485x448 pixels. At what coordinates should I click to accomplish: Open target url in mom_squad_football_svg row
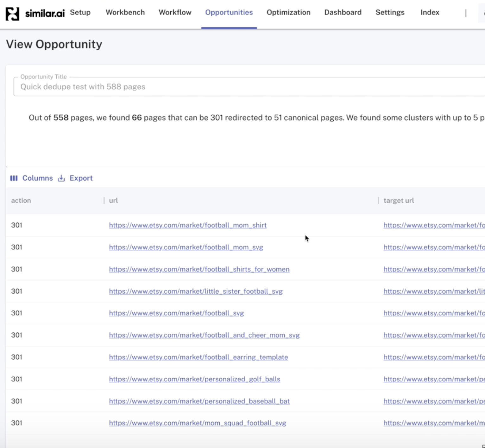pyautogui.click(x=434, y=423)
